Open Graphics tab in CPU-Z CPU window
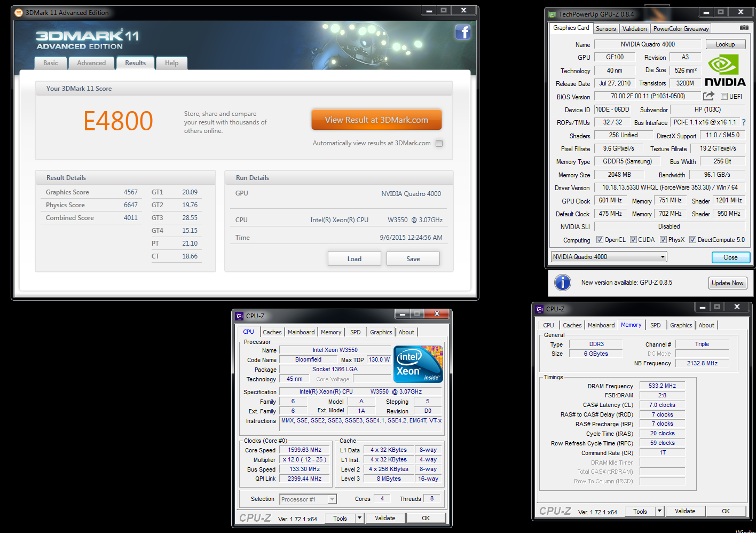The width and height of the screenshot is (756, 533). (x=381, y=332)
